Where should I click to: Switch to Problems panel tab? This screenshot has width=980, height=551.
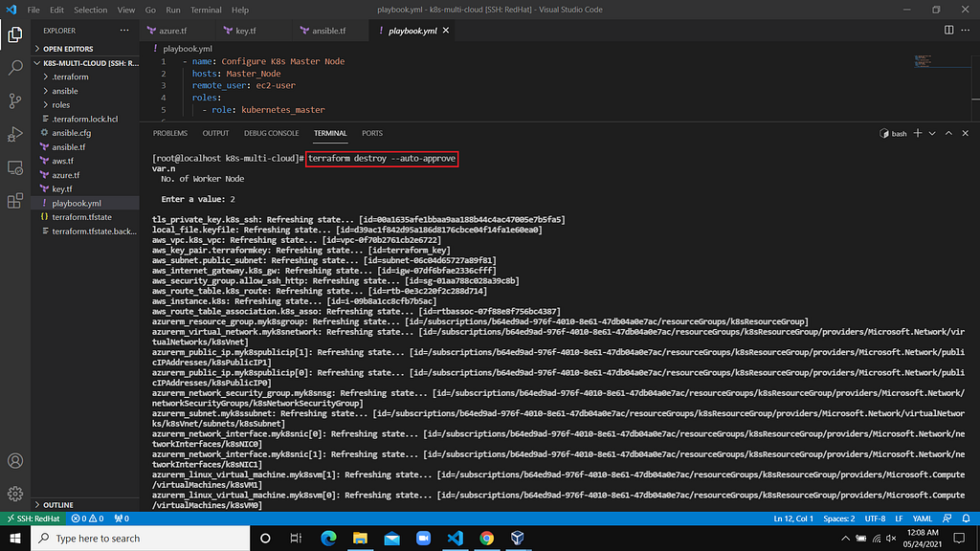(x=170, y=133)
